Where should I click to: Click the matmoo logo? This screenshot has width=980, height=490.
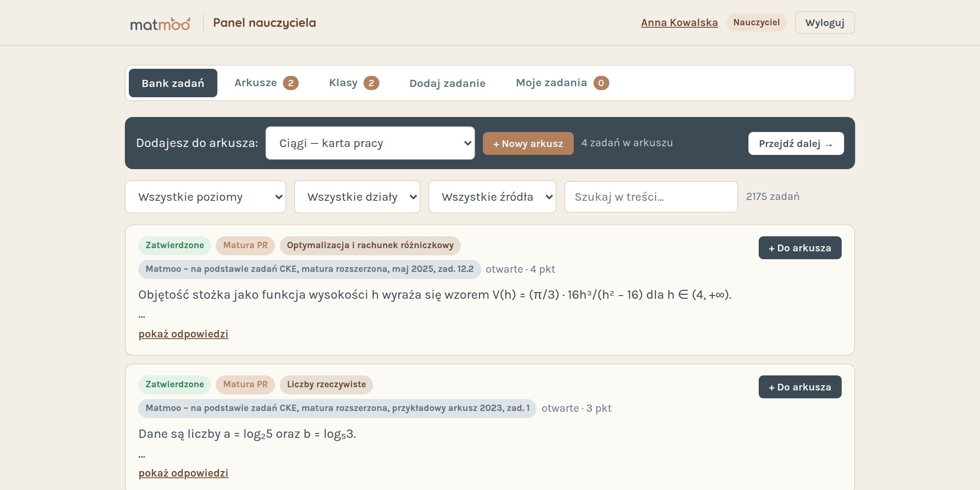(x=160, y=23)
